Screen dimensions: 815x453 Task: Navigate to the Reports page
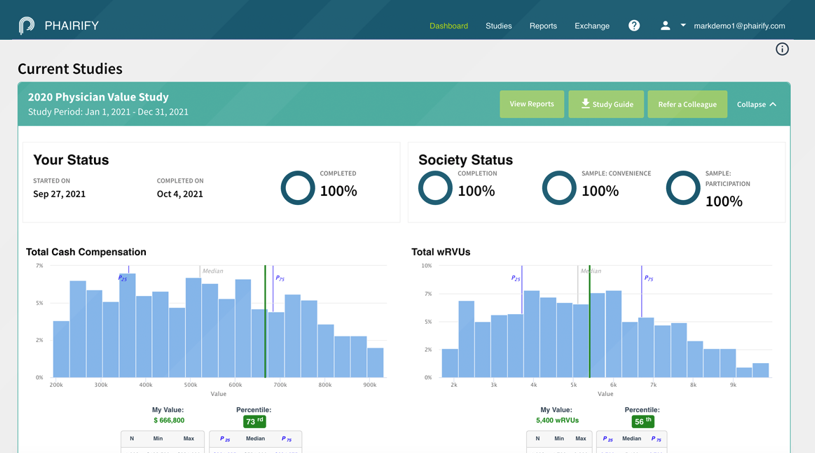[543, 26]
